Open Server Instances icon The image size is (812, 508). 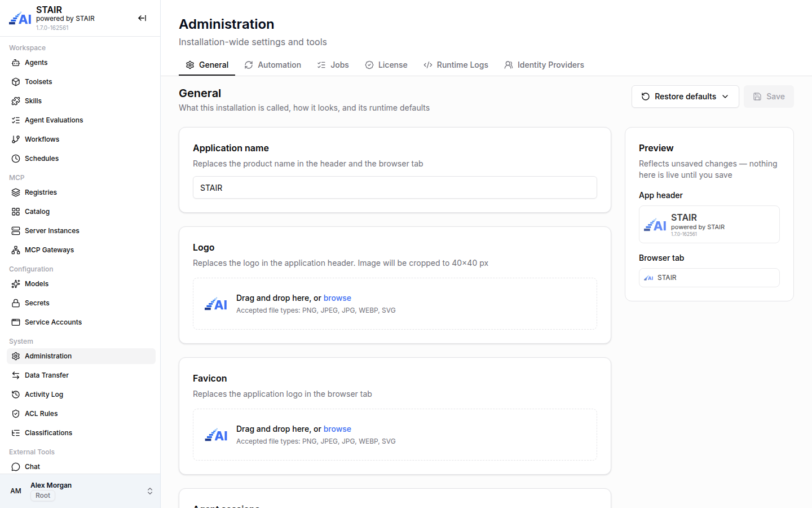16,231
